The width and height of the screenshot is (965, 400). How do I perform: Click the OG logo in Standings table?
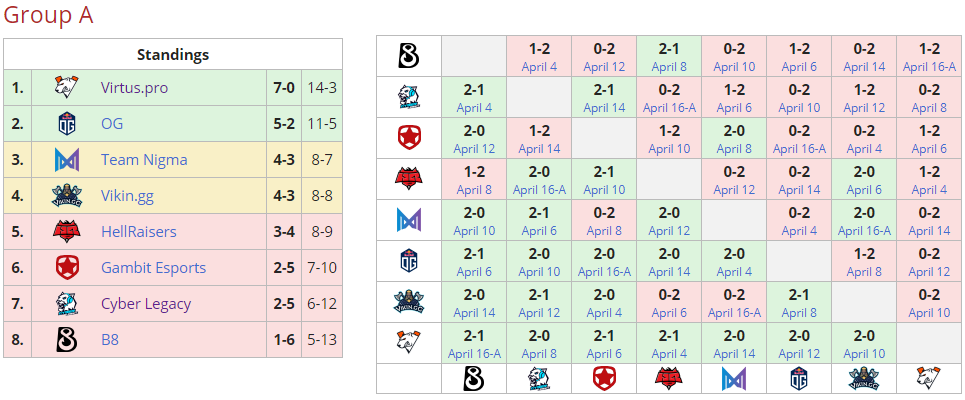66,124
